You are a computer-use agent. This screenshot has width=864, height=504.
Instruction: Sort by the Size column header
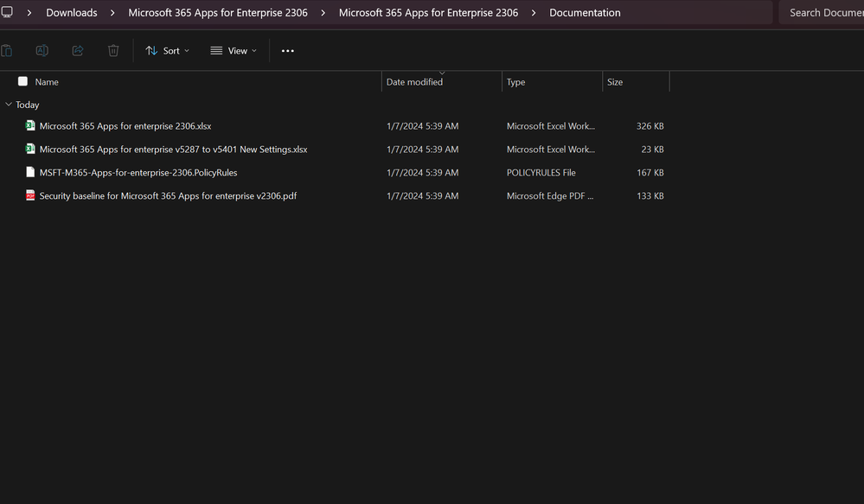click(x=615, y=82)
